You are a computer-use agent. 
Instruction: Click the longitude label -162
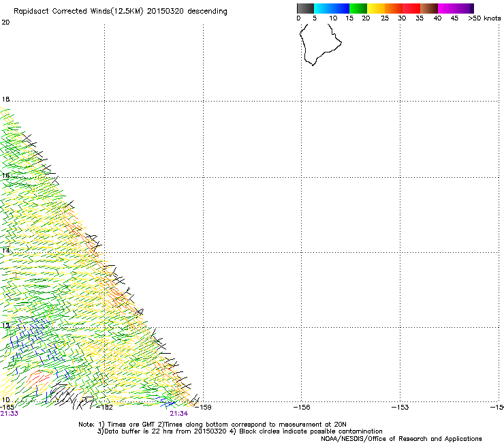[105, 408]
